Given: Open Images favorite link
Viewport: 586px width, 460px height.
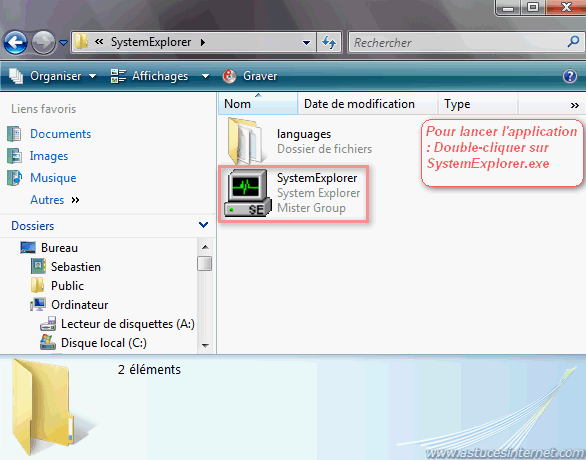Looking at the screenshot, I should click(49, 156).
